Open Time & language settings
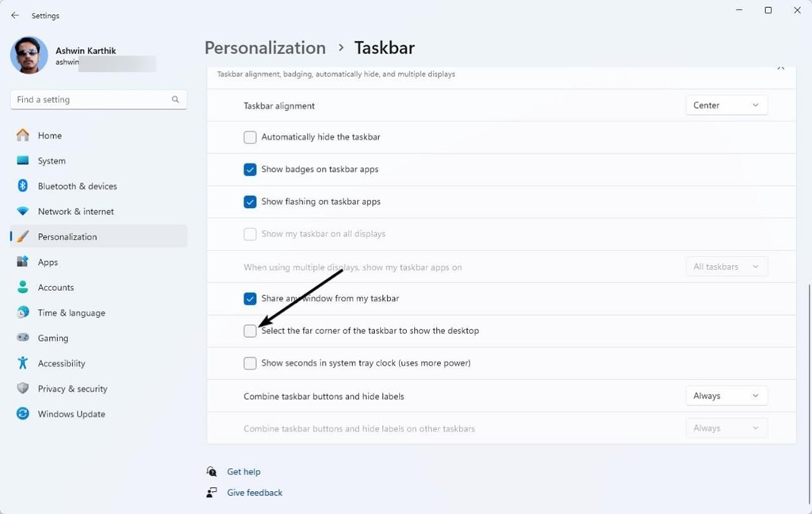This screenshot has width=812, height=514. [71, 313]
